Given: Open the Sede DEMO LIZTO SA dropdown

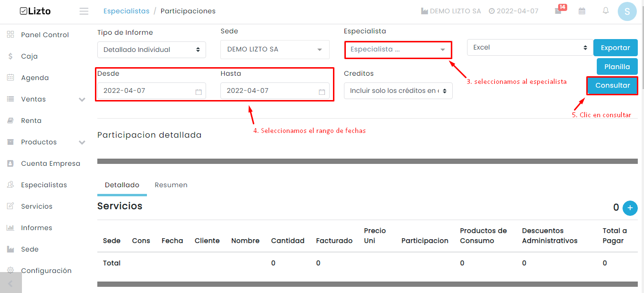Looking at the screenshot, I should pyautogui.click(x=275, y=50).
